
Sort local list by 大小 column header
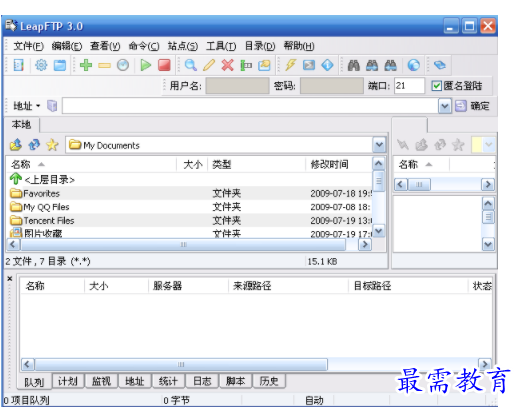192,164
